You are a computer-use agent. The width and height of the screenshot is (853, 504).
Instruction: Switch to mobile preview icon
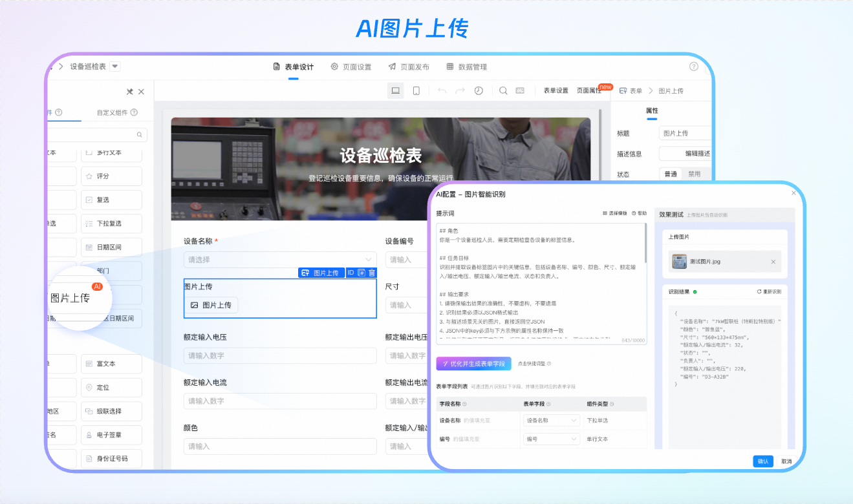416,90
